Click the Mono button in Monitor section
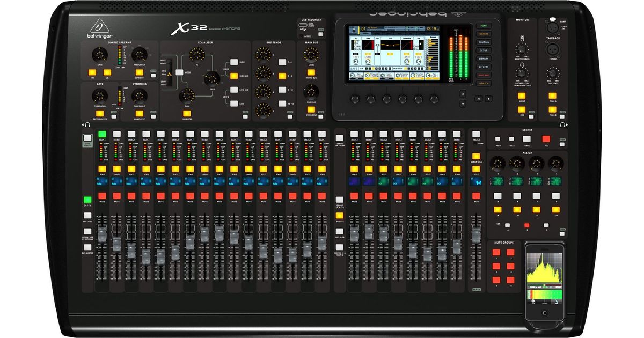The image size is (644, 338). [522, 95]
